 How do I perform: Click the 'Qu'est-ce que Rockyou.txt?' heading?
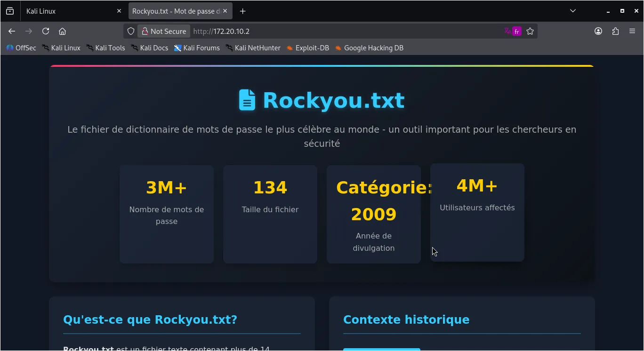[150, 319]
